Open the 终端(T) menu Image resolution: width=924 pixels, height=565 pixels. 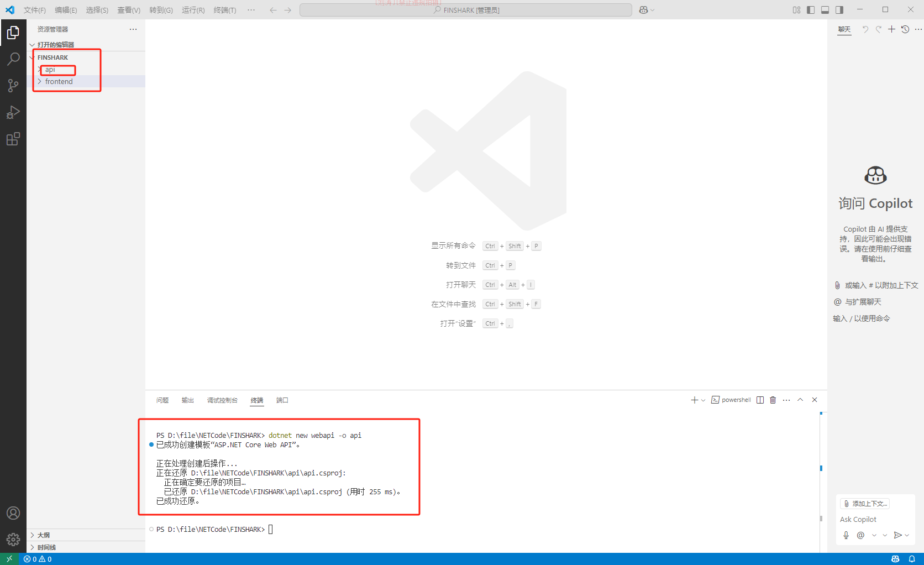tap(225, 10)
